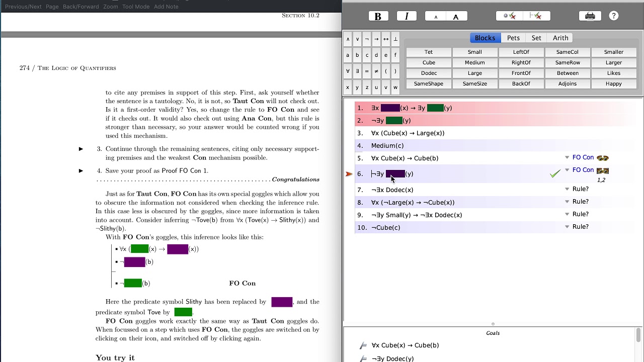
Task: Click green obscured predicate in step 2
Action: [394, 121]
